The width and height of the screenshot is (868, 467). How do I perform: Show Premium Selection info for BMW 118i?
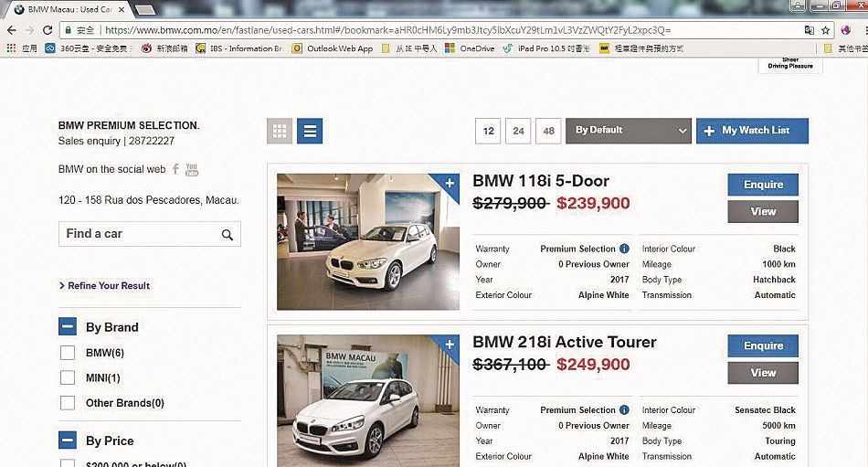tap(624, 249)
